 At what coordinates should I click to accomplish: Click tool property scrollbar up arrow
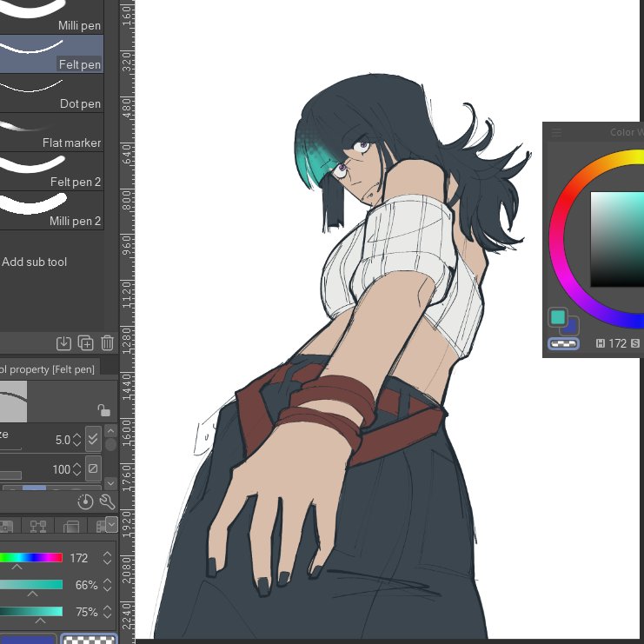pyautogui.click(x=110, y=430)
